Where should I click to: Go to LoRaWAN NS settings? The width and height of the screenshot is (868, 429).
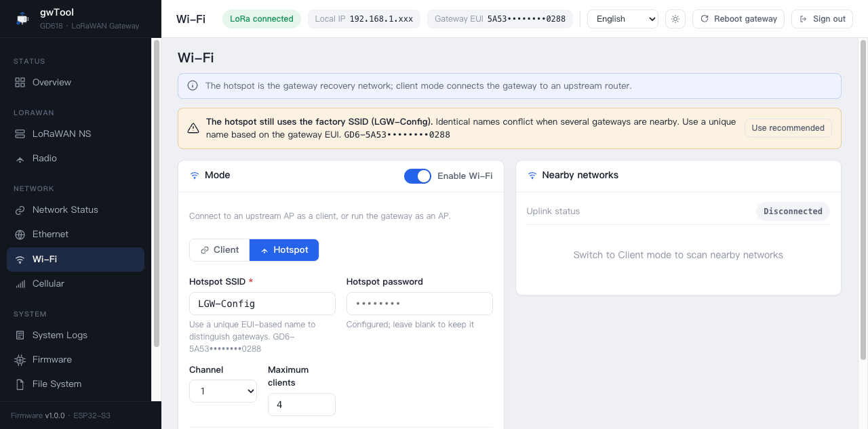[75, 134]
